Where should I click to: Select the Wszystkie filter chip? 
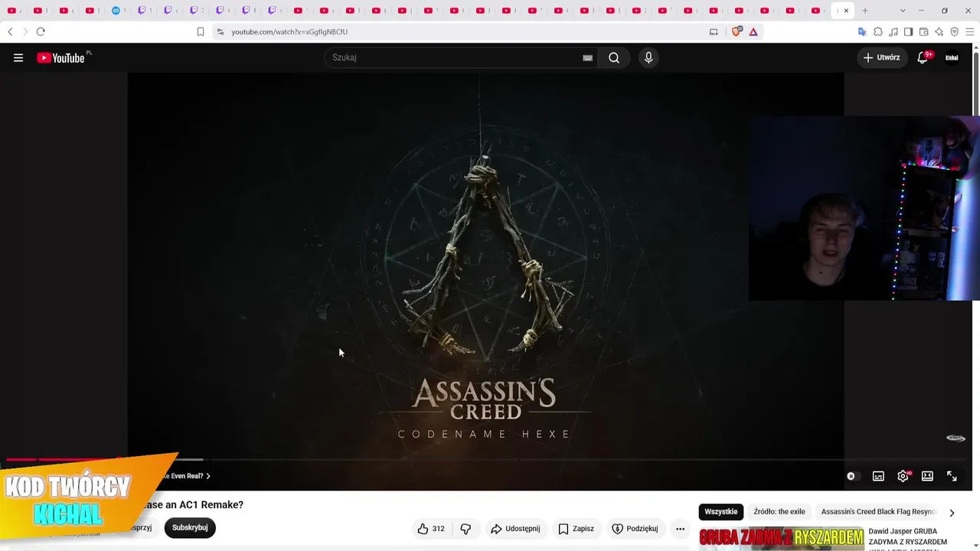tap(721, 512)
